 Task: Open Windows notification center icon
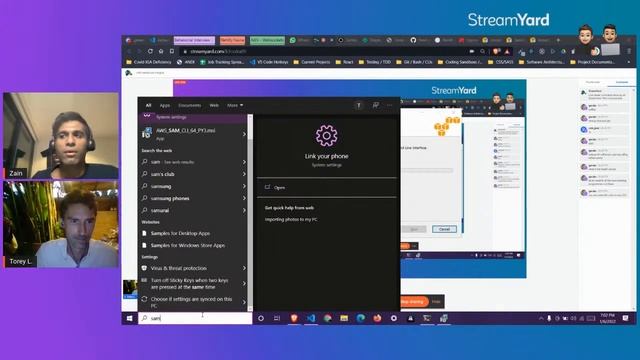(x=625, y=318)
